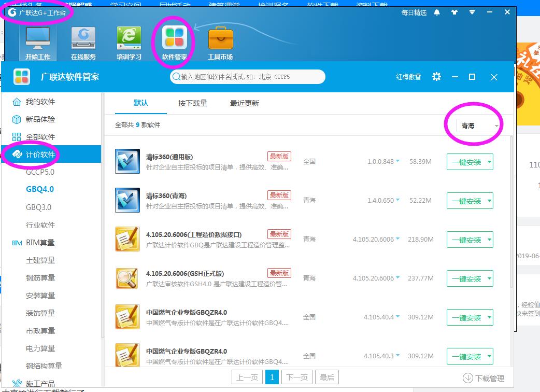Click the search box for region and software
This screenshot has width=540, height=392.
(248, 76)
